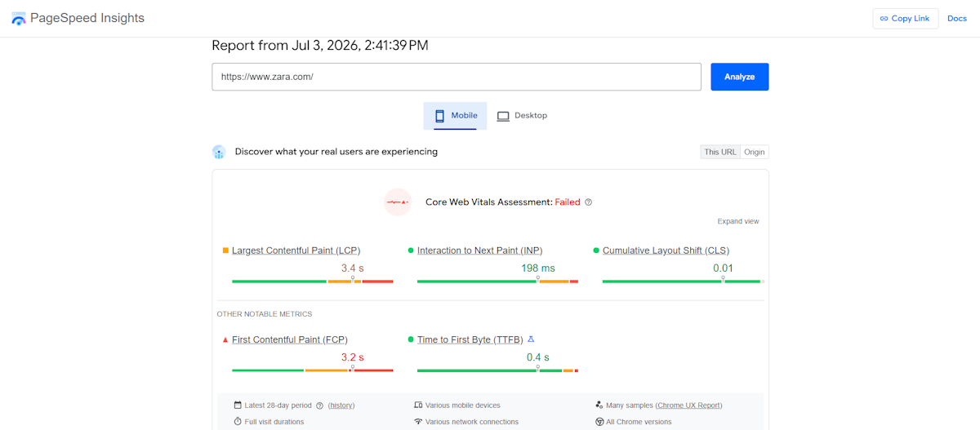The height and width of the screenshot is (430, 980).
Task: Select the This URL toggle
Action: (720, 152)
